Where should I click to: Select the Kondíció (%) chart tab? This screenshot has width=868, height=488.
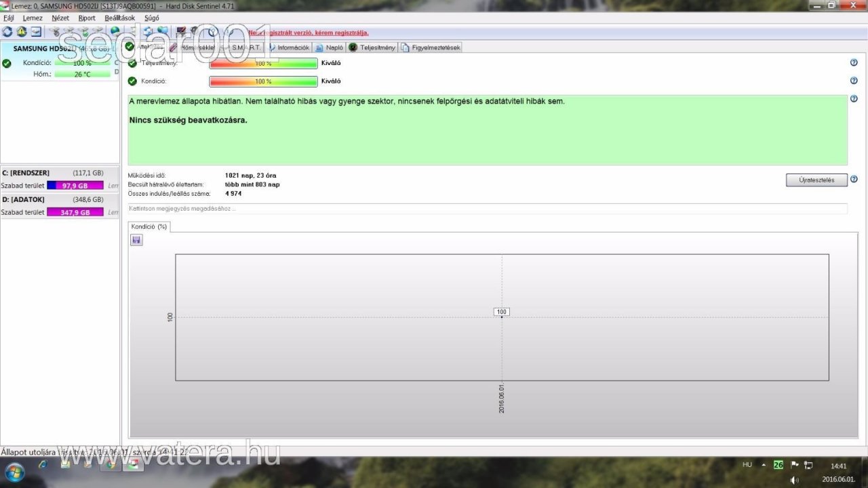coord(149,226)
